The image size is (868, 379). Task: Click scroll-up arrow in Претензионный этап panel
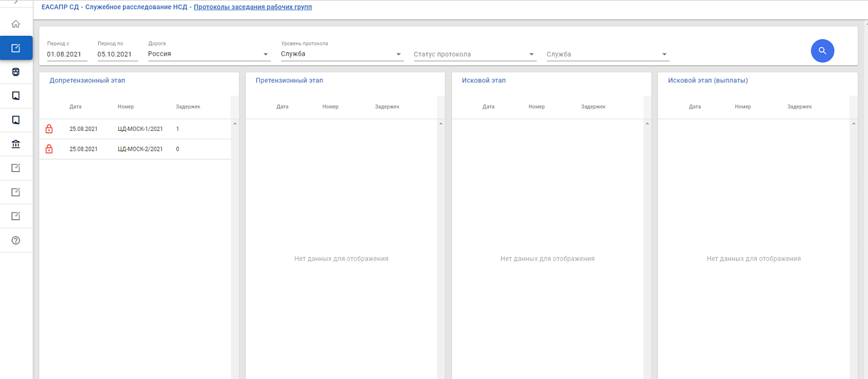coord(441,124)
